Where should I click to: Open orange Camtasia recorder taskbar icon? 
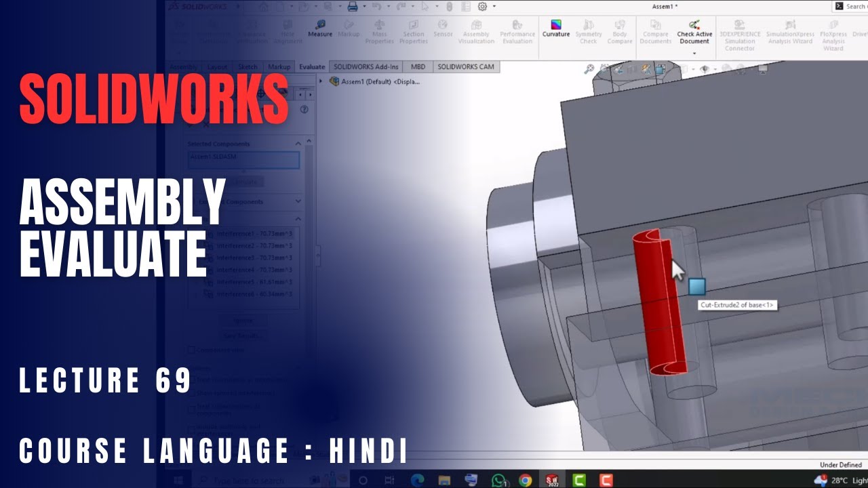[x=606, y=480]
